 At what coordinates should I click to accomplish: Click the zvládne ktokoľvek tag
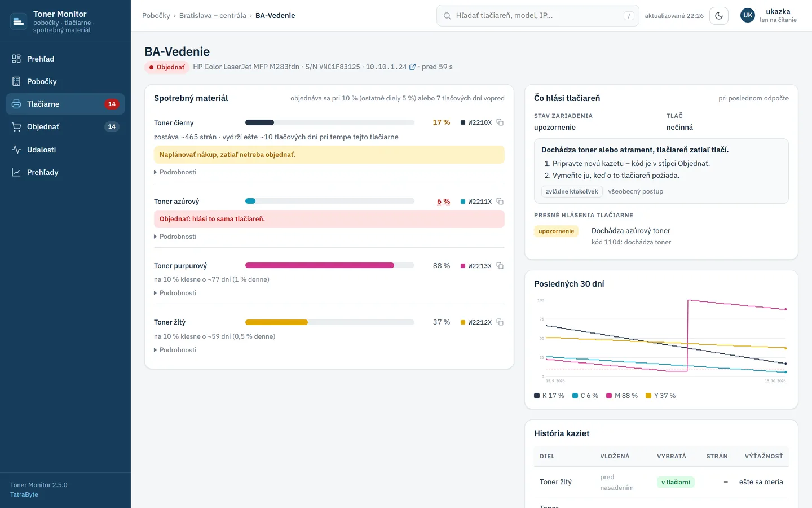pos(572,191)
